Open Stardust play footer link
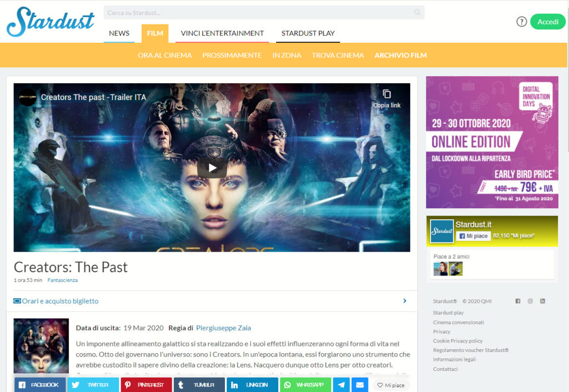The height and width of the screenshot is (392, 569). point(448,313)
